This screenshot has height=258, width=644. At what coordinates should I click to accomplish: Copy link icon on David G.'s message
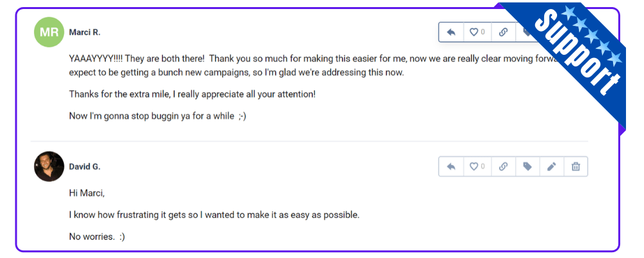click(x=503, y=166)
